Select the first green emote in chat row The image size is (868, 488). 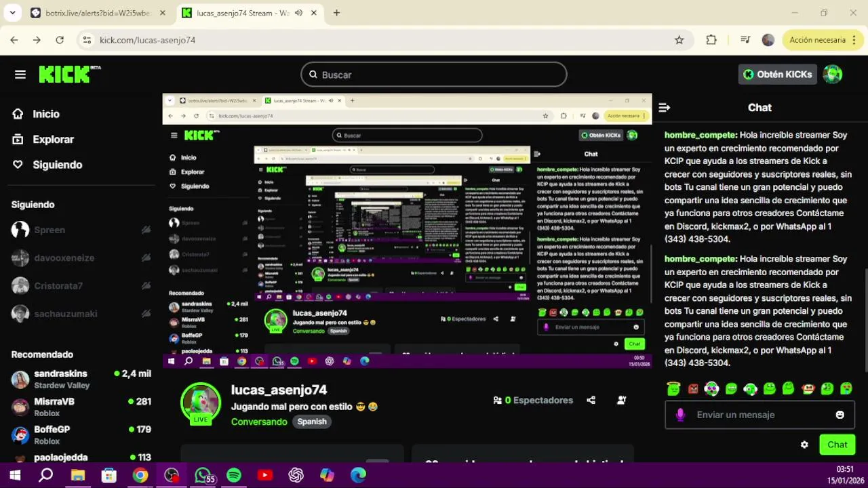[x=673, y=389]
